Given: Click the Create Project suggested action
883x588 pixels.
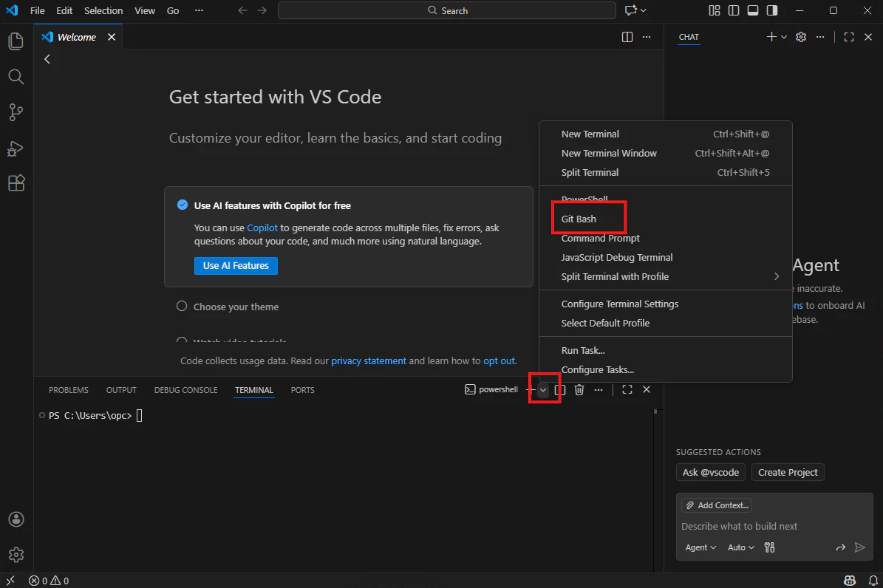Looking at the screenshot, I should (788, 473).
